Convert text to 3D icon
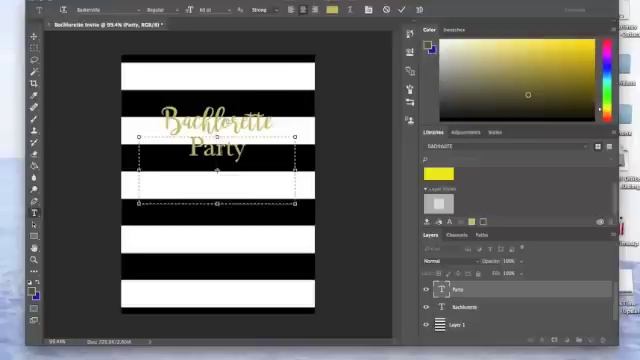640x360 pixels. [x=419, y=10]
